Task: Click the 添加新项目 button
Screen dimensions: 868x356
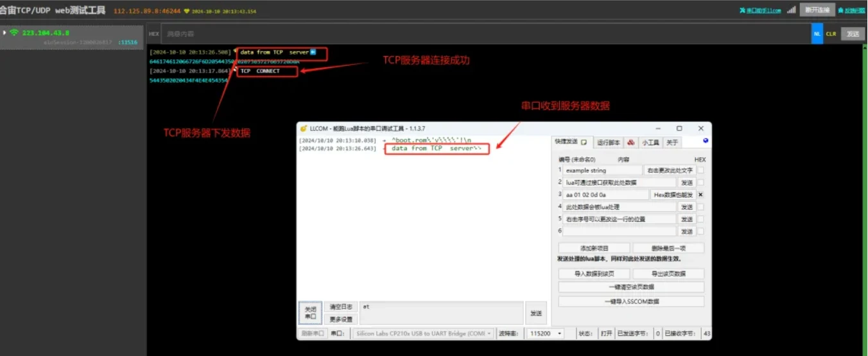Action: pos(595,248)
